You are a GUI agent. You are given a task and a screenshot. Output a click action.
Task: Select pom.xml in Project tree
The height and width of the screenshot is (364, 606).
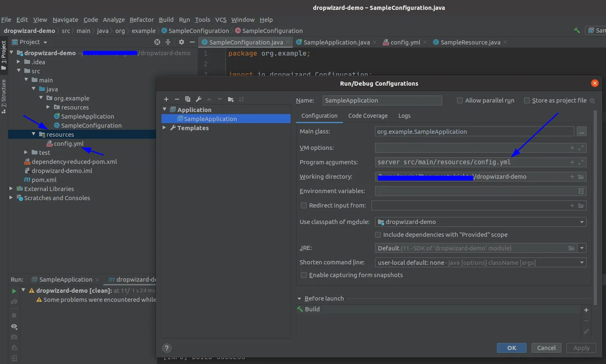tap(44, 180)
